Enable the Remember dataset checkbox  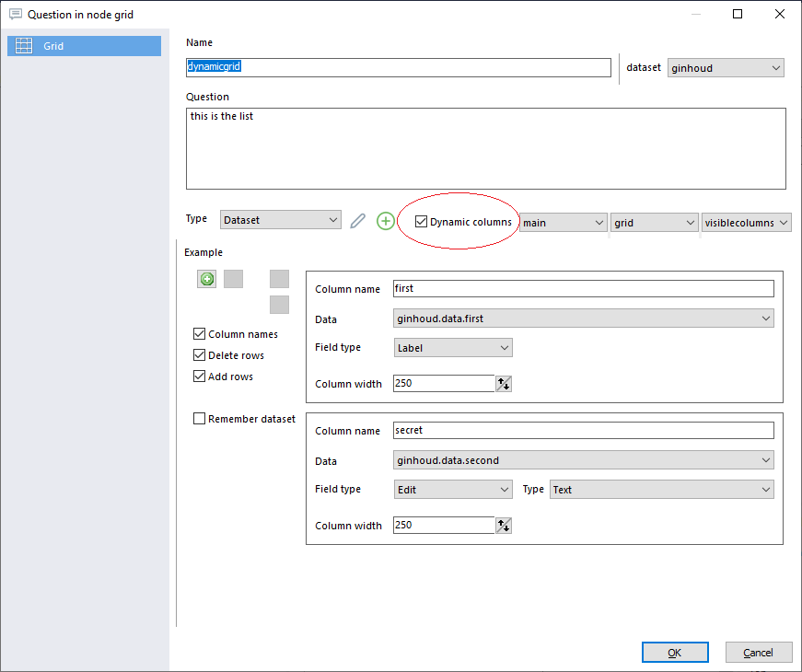click(200, 419)
